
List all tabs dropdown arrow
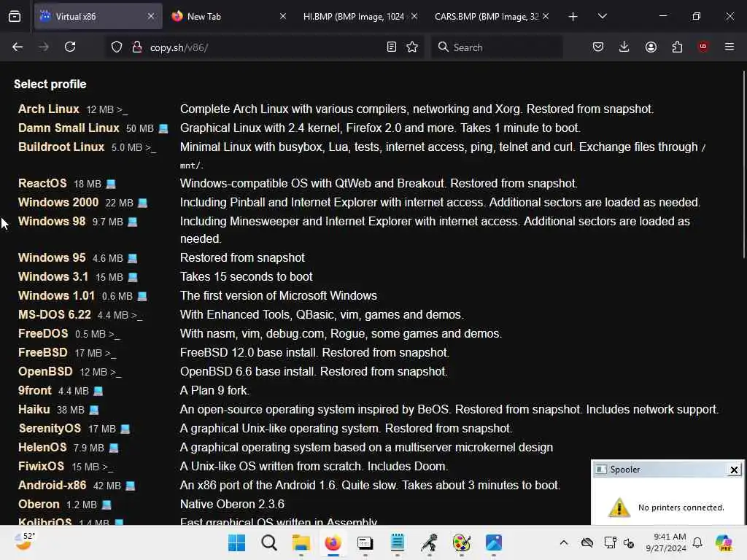(602, 16)
